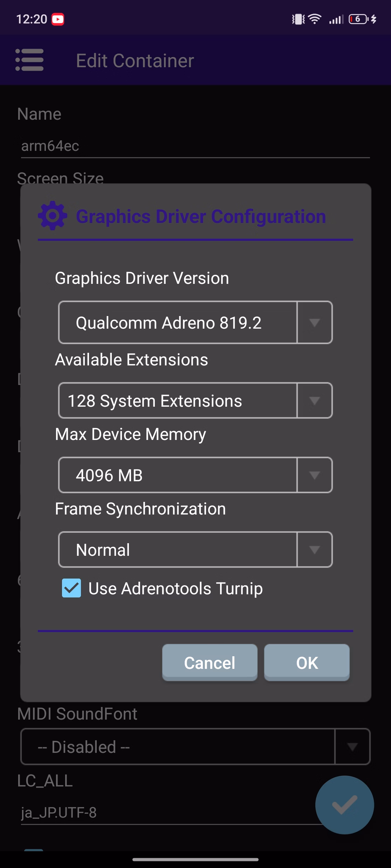Open the hamburger navigation menu
This screenshot has width=391, height=868.
pos(29,60)
